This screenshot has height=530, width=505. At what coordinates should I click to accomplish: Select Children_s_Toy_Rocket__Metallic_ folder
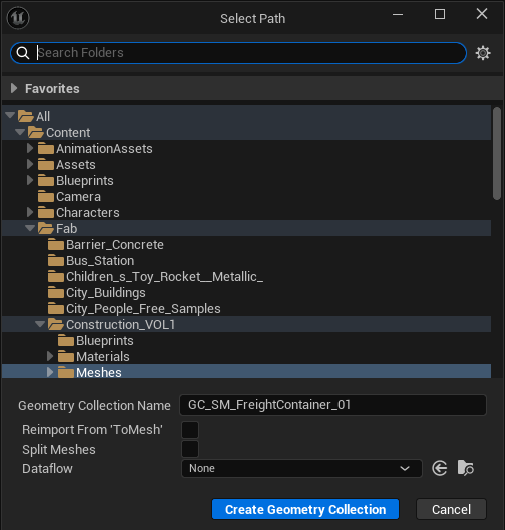click(x=246, y=276)
